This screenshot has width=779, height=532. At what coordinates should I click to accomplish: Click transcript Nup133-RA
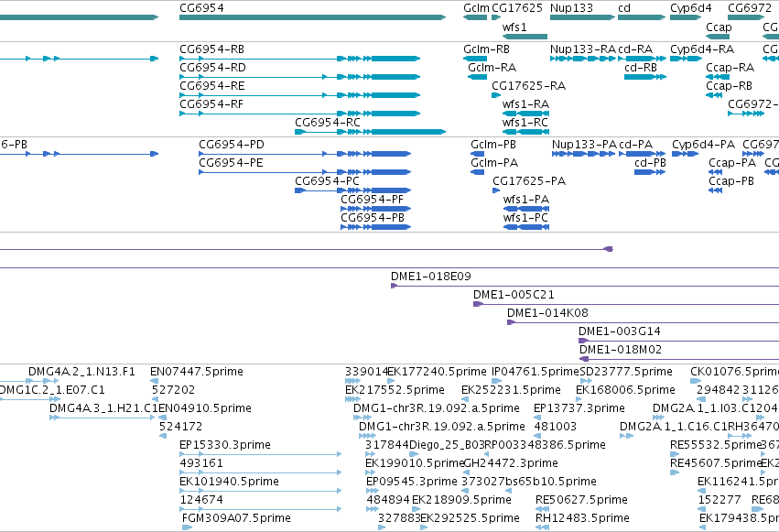582,59
